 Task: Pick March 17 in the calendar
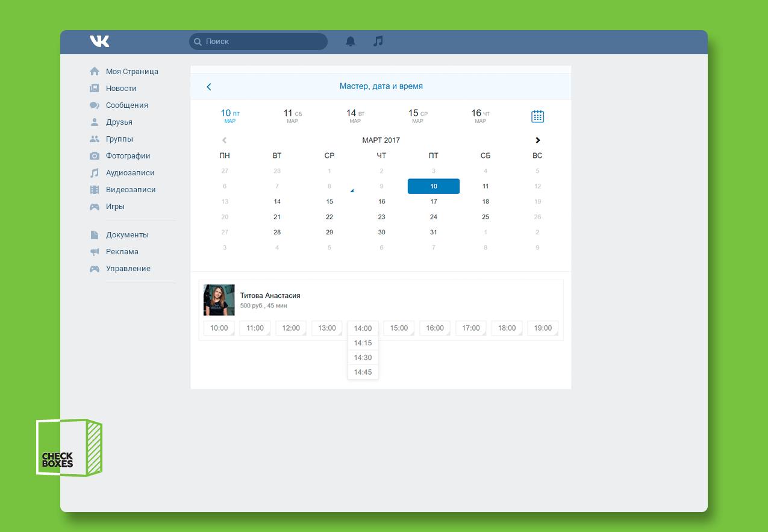click(x=434, y=202)
